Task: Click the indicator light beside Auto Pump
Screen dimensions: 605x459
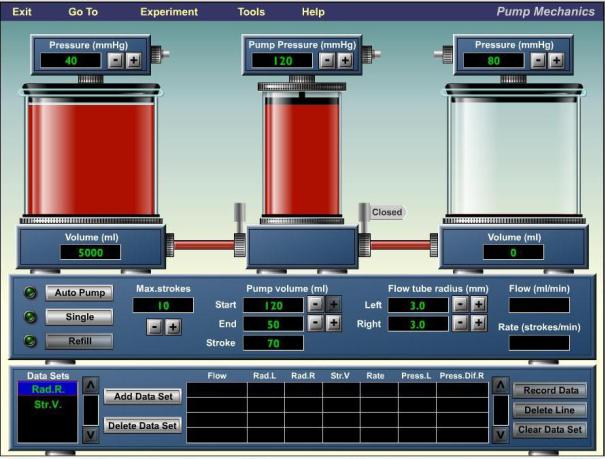Action: tap(30, 293)
